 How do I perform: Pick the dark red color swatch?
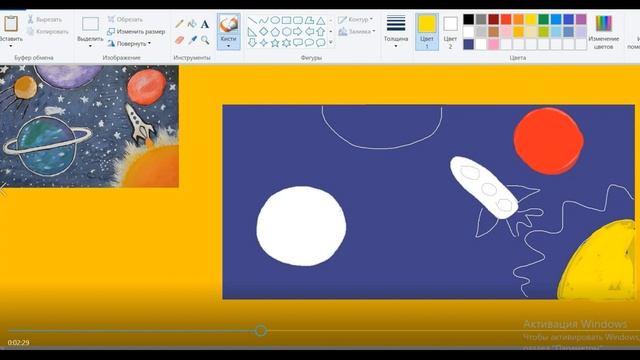(493, 19)
